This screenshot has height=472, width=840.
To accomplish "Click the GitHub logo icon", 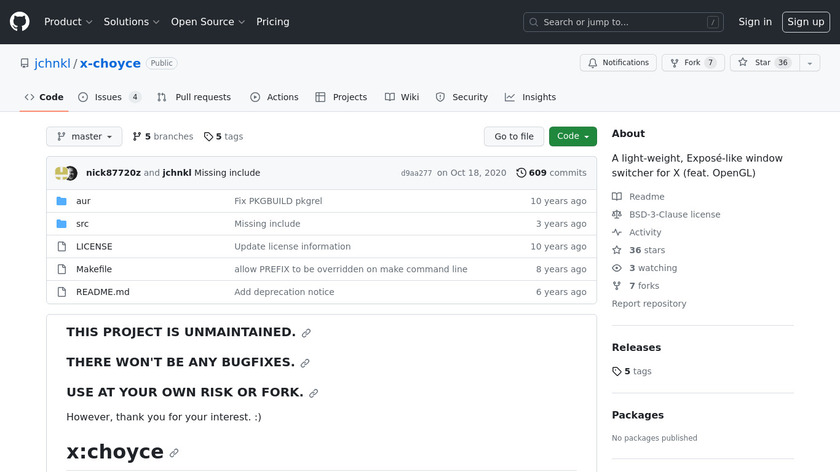I will (20, 21).
